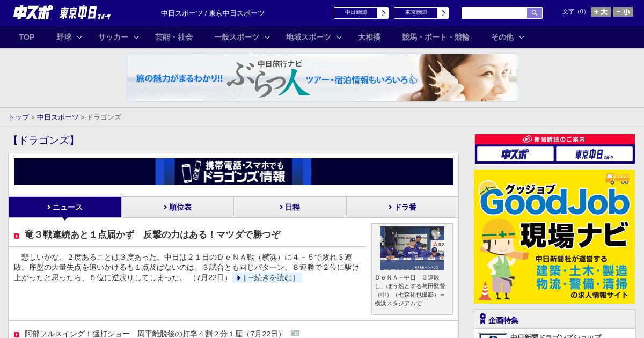Click the arrow beside 東京新聞 button
Screen dimensions: 644x338
point(443,13)
